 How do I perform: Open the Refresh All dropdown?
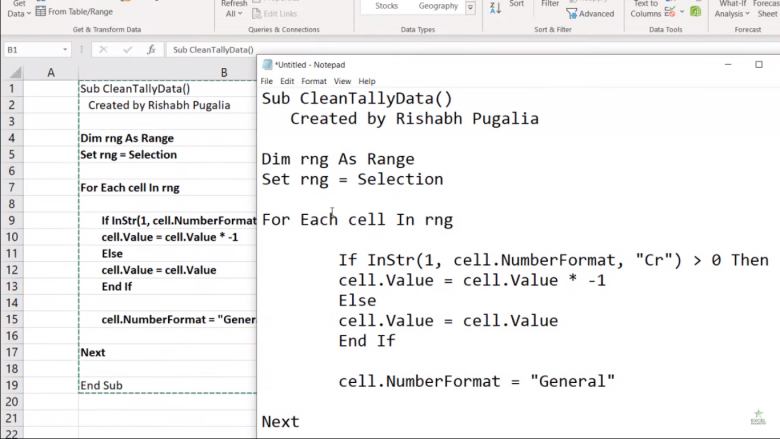pos(233,14)
